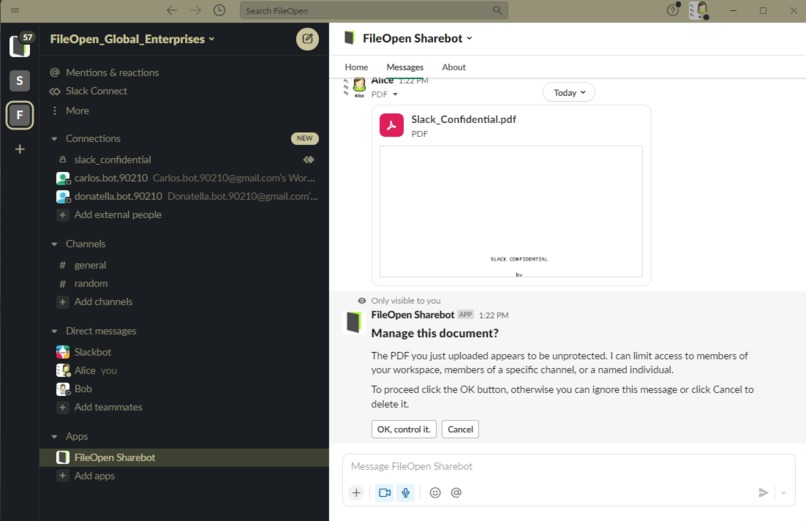Insert a mention with the @ icon
The width and height of the screenshot is (806, 521).
pyautogui.click(x=456, y=493)
